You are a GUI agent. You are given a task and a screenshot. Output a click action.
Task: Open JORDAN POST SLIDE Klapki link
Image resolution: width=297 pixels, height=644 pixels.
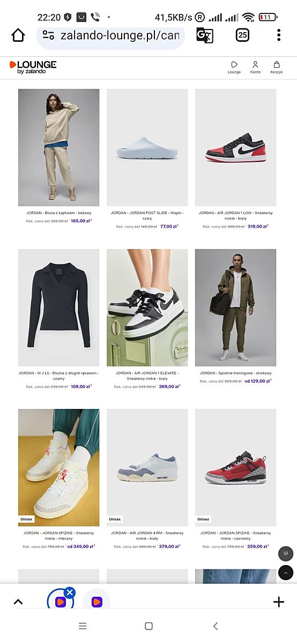click(x=147, y=216)
